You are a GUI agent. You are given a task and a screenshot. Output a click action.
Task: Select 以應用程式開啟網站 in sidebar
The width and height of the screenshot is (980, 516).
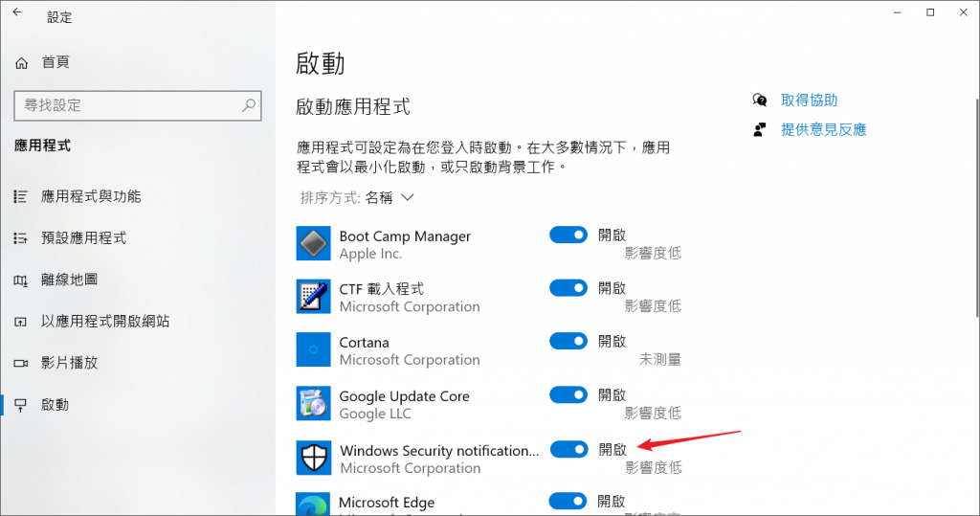pos(105,321)
